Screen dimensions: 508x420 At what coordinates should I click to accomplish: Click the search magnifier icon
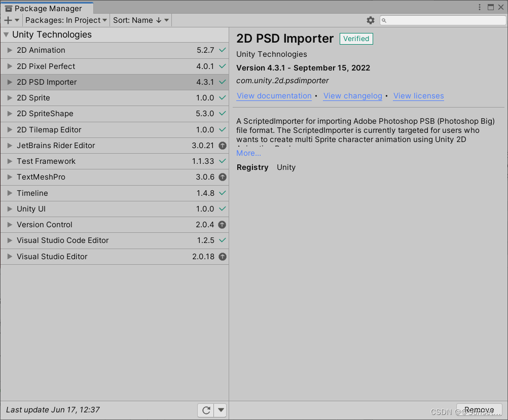[x=384, y=20]
